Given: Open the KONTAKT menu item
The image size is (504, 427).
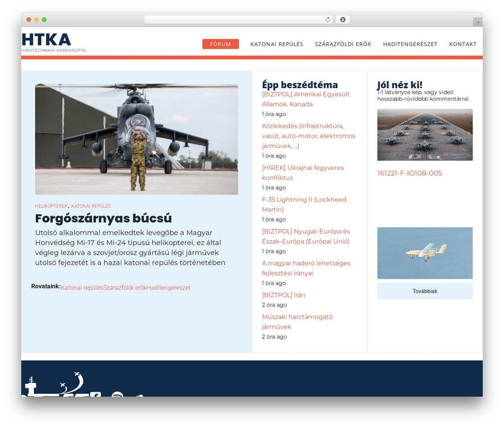Looking at the screenshot, I should pos(463,44).
